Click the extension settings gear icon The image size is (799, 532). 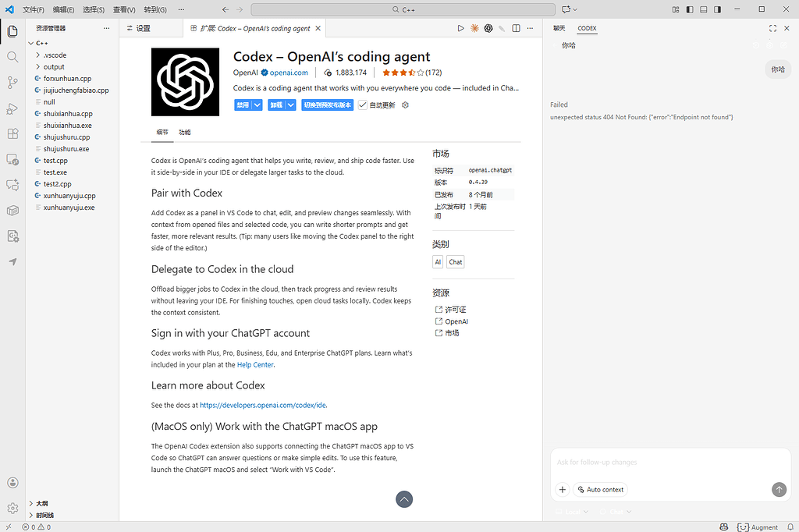pyautogui.click(x=406, y=105)
